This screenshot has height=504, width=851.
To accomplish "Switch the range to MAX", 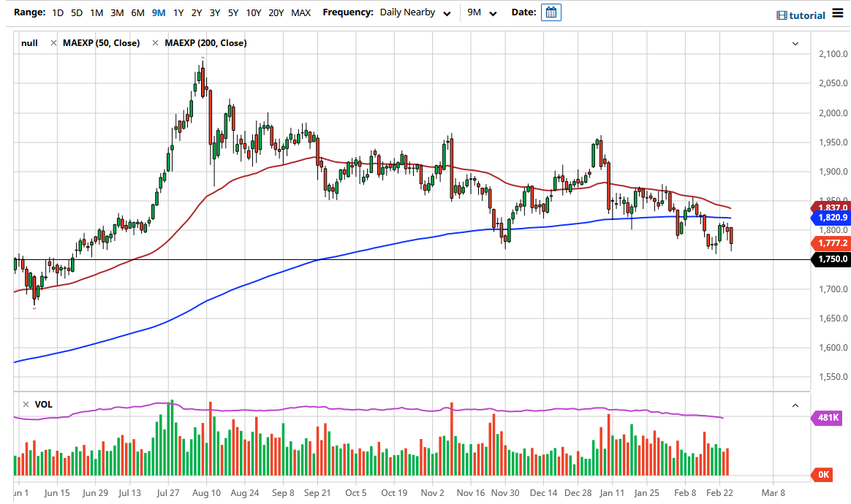I will pyautogui.click(x=300, y=12).
